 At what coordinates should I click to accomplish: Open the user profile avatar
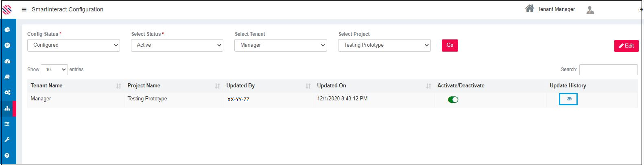(x=590, y=10)
